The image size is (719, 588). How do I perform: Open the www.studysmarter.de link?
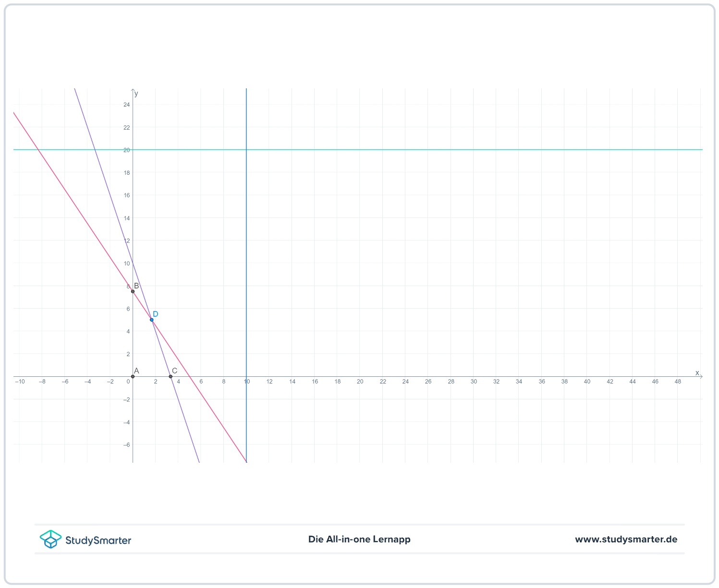(x=626, y=539)
